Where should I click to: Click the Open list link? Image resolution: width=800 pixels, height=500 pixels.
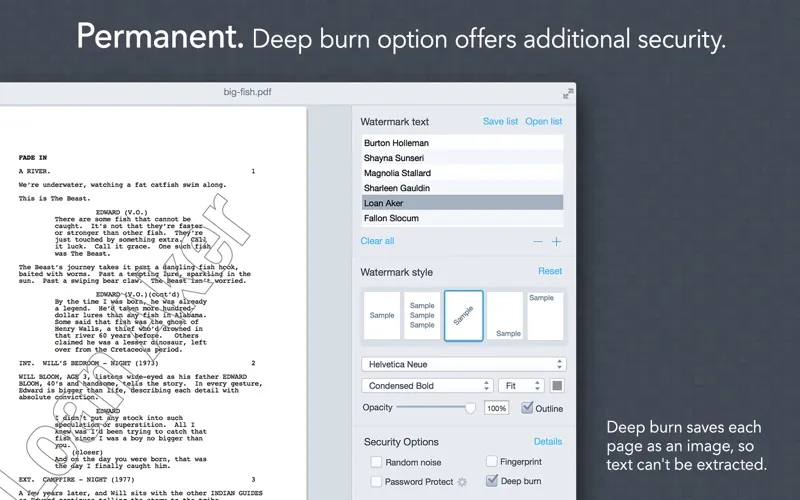(543, 121)
